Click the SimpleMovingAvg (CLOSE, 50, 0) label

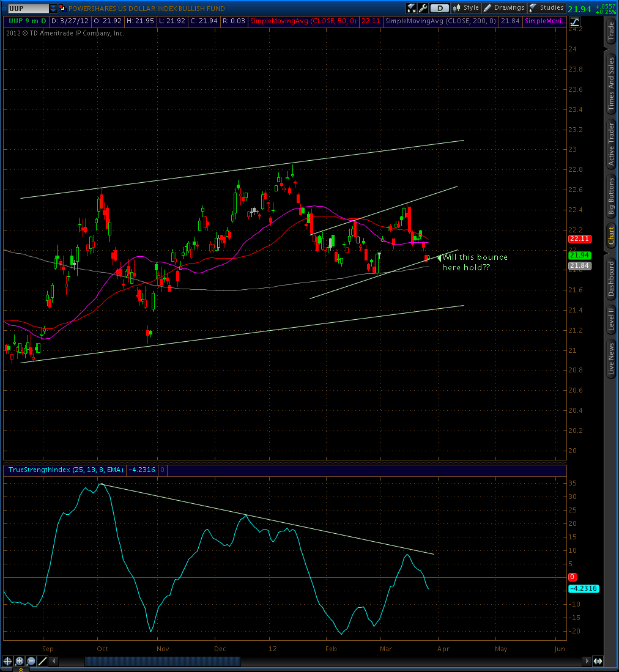[303, 21]
